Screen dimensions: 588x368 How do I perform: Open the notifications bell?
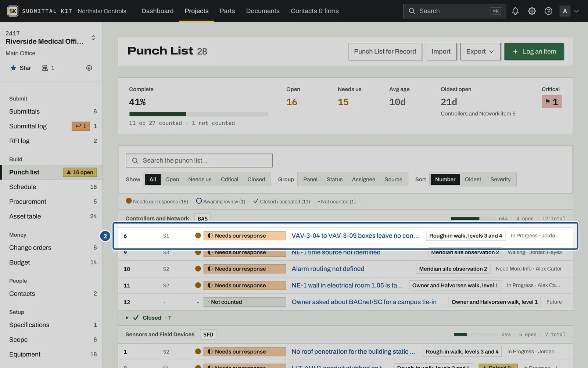515,11
